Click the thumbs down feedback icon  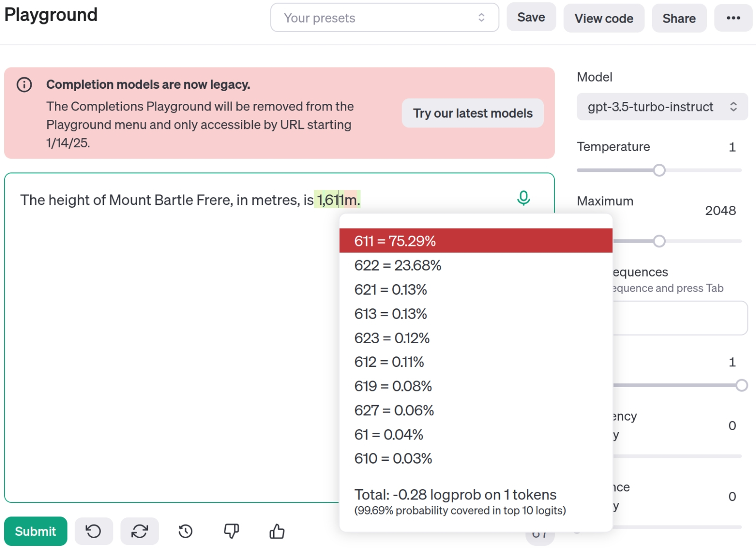231,531
